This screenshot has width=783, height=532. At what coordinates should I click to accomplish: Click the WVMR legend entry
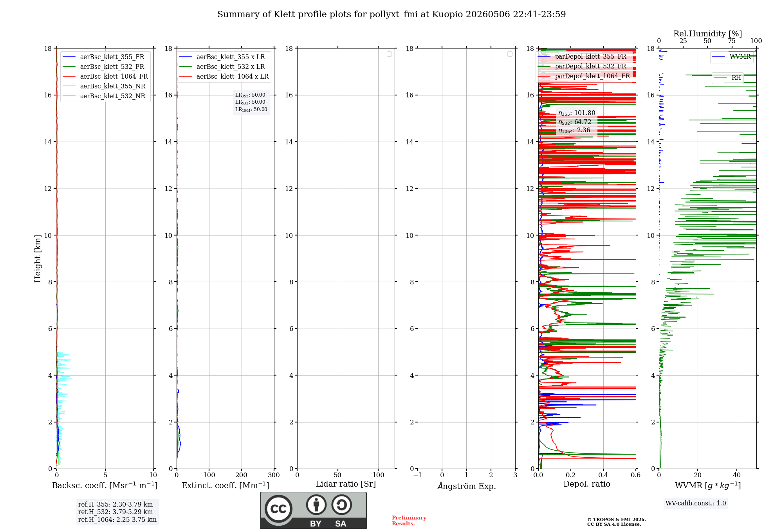pos(732,57)
